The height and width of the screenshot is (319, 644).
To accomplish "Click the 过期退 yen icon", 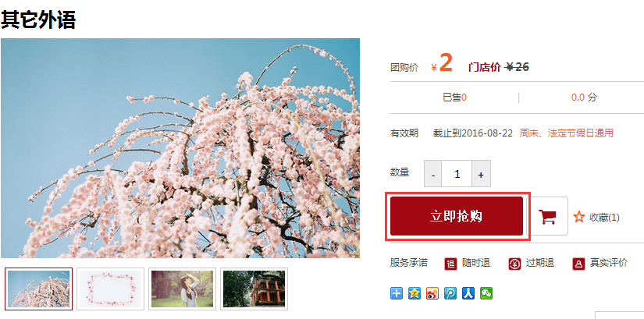I will click(x=514, y=264).
